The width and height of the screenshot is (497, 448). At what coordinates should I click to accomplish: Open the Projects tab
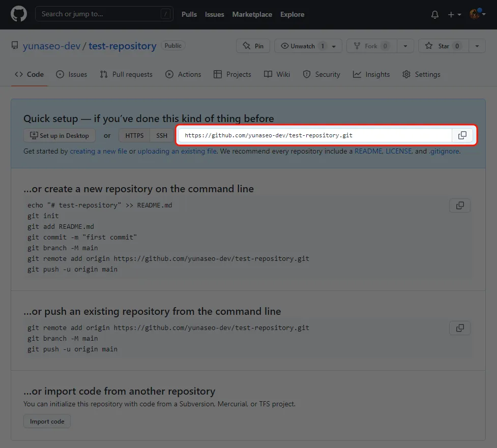[x=232, y=74]
